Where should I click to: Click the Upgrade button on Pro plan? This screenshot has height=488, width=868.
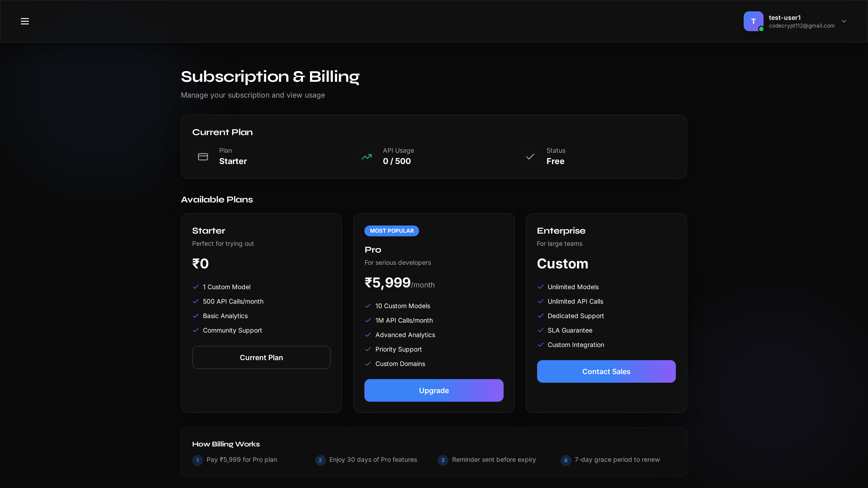[x=434, y=390]
